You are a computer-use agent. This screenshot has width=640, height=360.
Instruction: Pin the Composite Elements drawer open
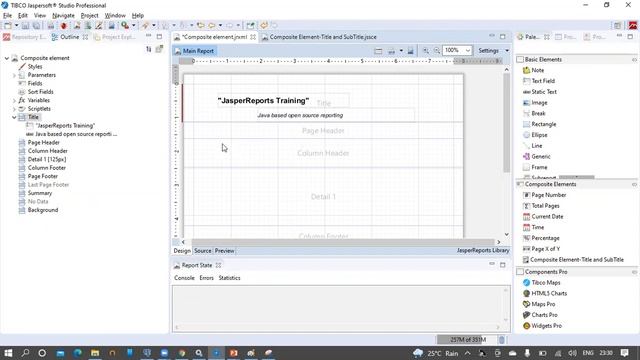[x=634, y=184]
